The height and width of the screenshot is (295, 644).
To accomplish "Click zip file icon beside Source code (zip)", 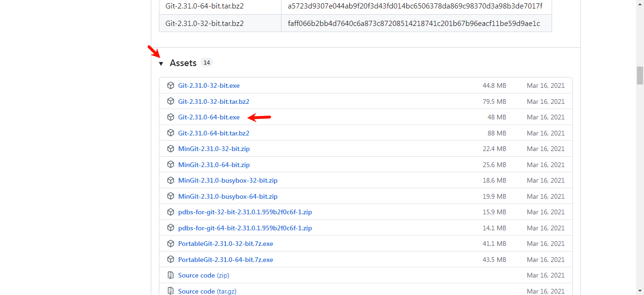I will click(x=171, y=275).
